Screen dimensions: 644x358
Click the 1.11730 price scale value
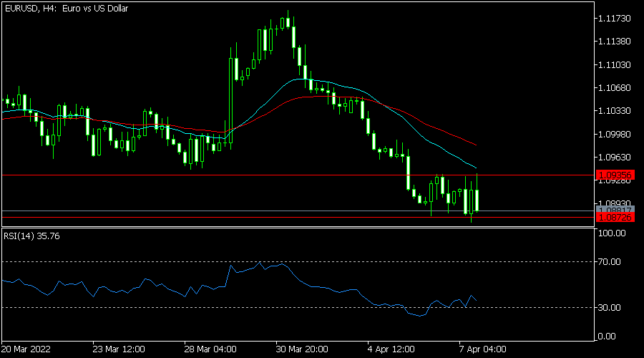coord(615,19)
